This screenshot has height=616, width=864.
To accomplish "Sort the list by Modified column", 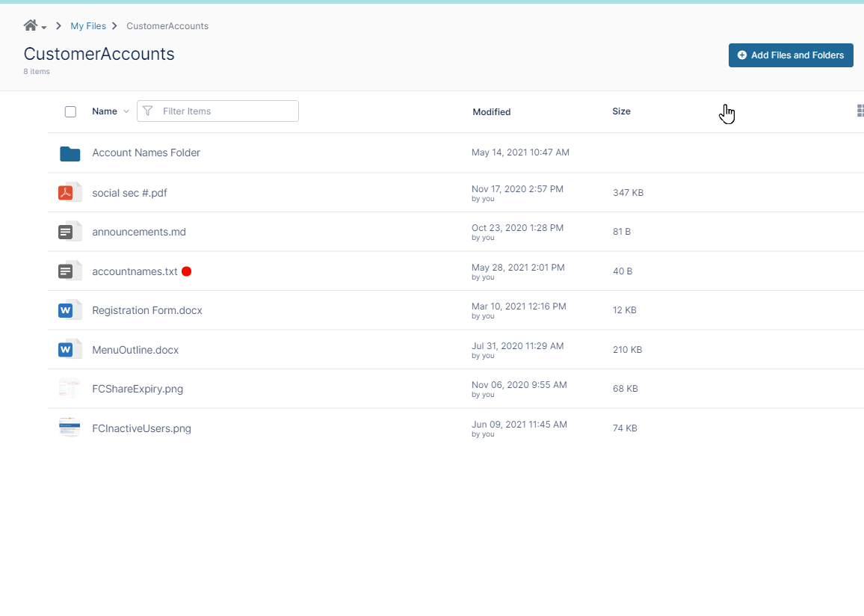I will point(491,112).
